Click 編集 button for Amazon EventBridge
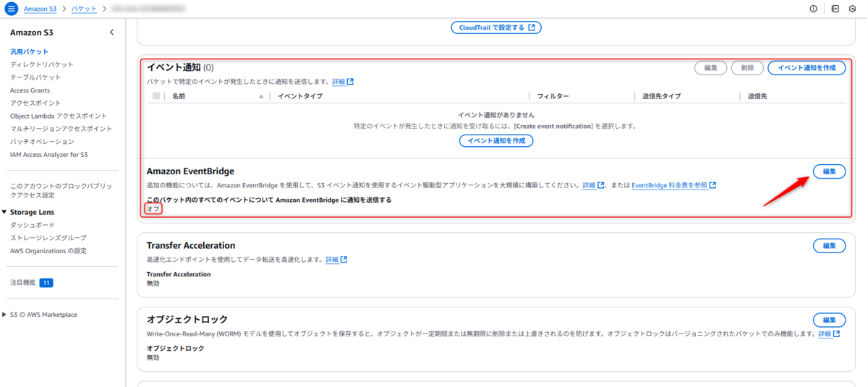 [830, 171]
